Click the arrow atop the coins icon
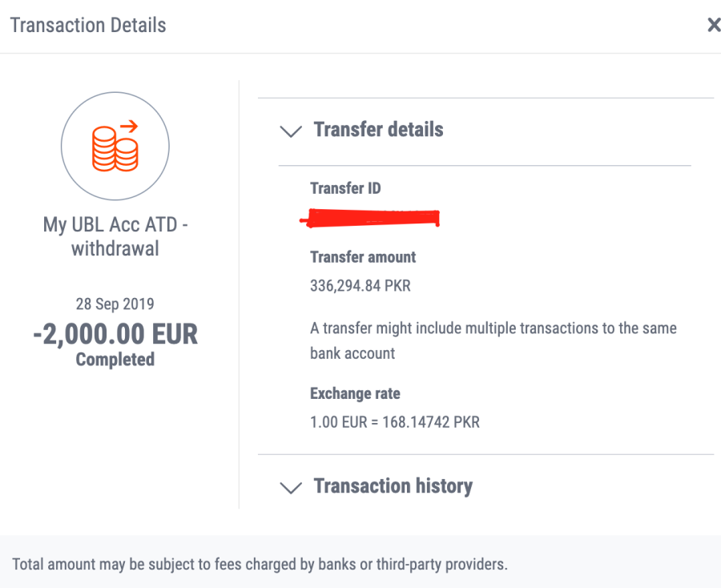This screenshot has height=588, width=721. coord(129,126)
